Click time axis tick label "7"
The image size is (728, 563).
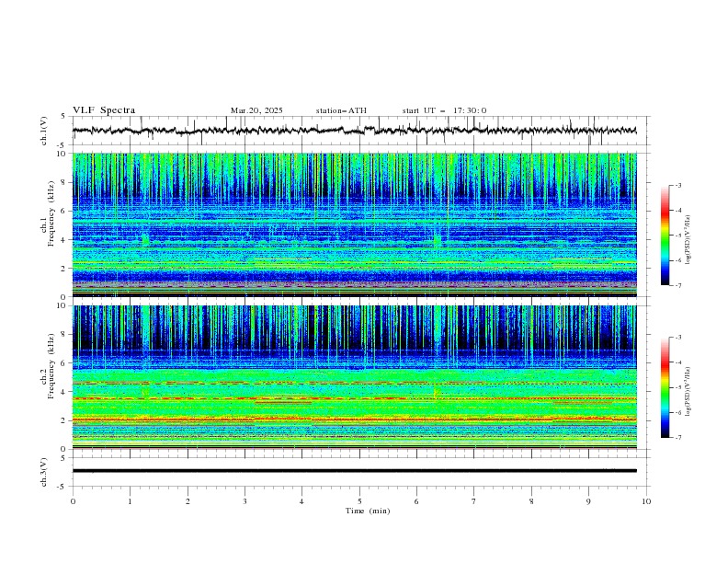pos(474,501)
